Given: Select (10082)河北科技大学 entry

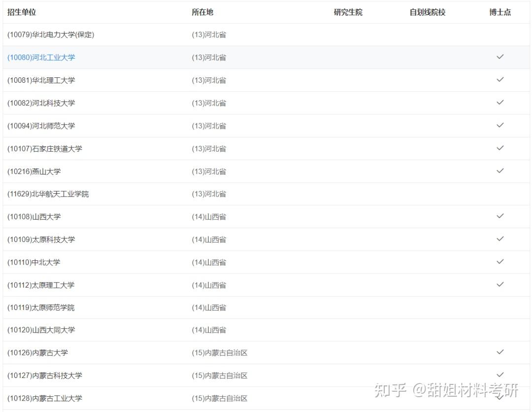Looking at the screenshot, I should (41, 103).
